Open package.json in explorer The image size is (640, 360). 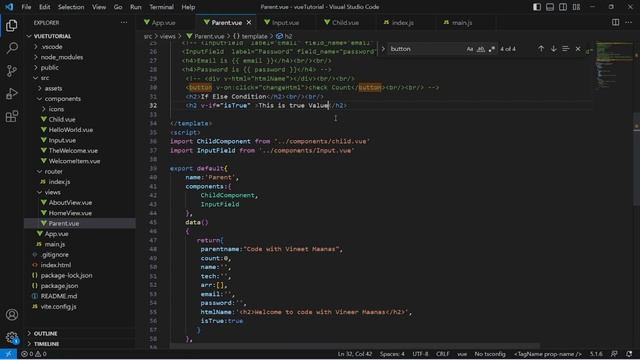pyautogui.click(x=59, y=286)
